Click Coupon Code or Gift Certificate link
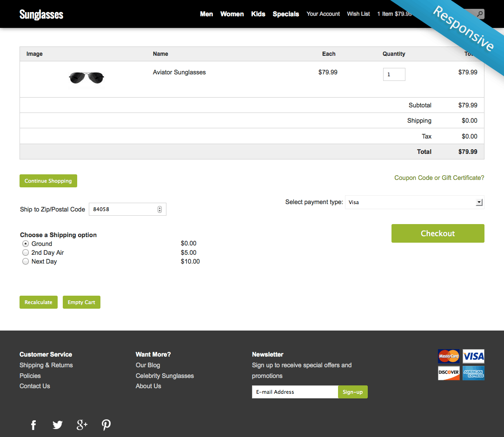The image size is (504, 437). 439,178
